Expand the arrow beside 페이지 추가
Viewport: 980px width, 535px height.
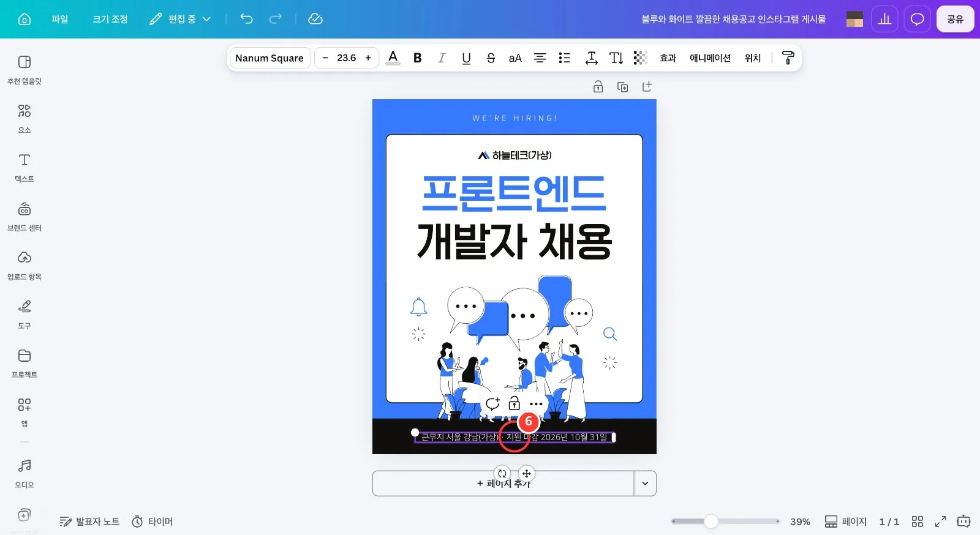tap(645, 484)
